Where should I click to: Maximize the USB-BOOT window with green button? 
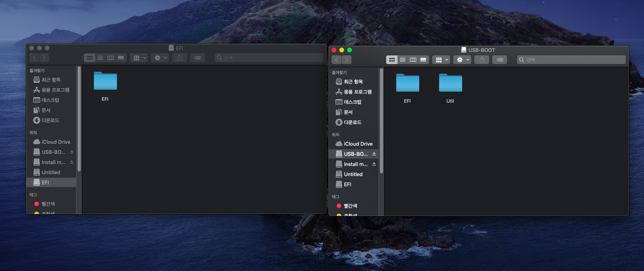(x=349, y=50)
